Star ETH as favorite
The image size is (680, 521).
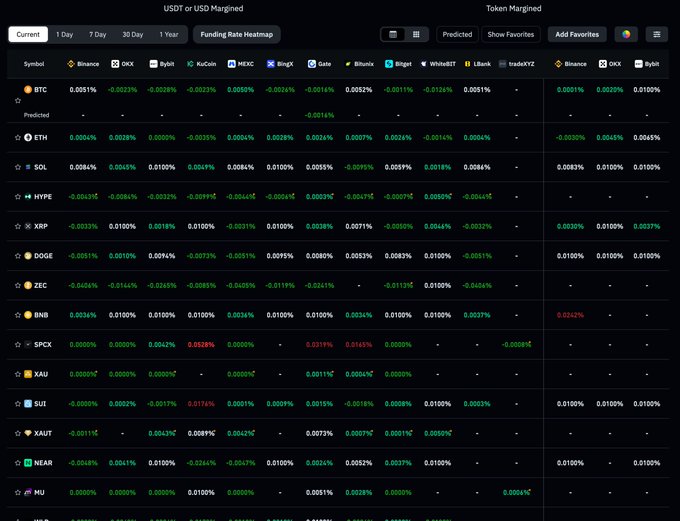pos(18,138)
